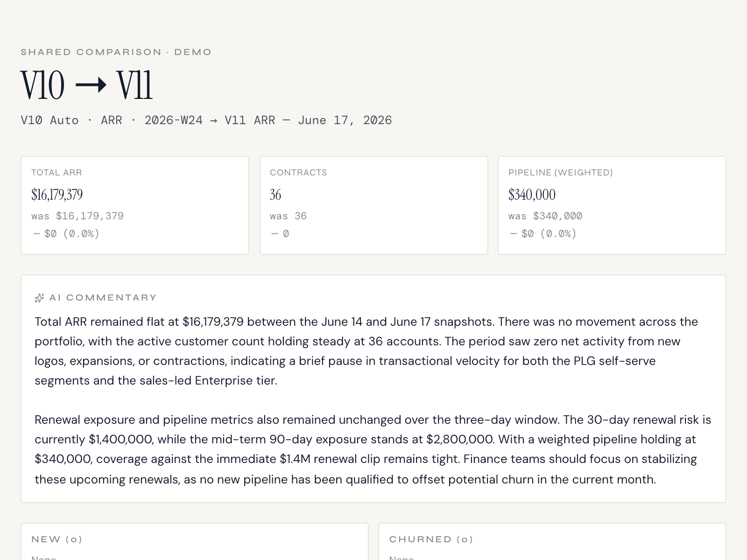Screen dimensions: 747x560
Task: Click the AI Commentary sparkle icon
Action: tap(39, 298)
